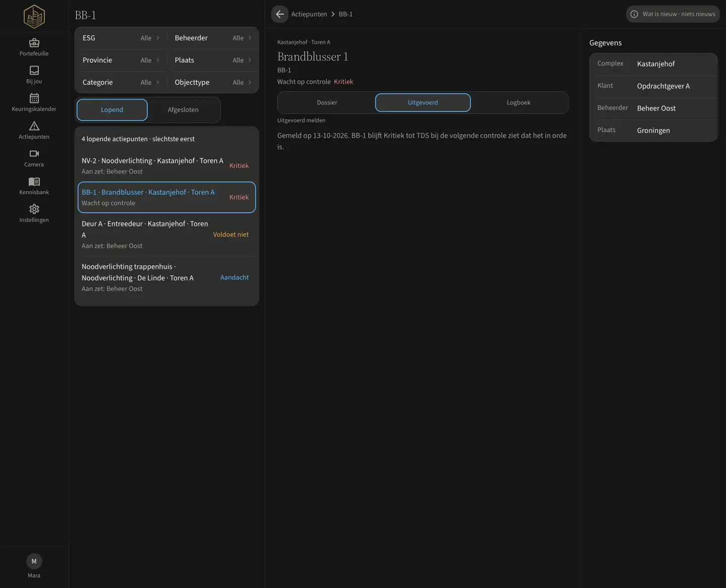Click the Aandacht status label
Viewport: 726px width, 588px height.
(x=234, y=277)
